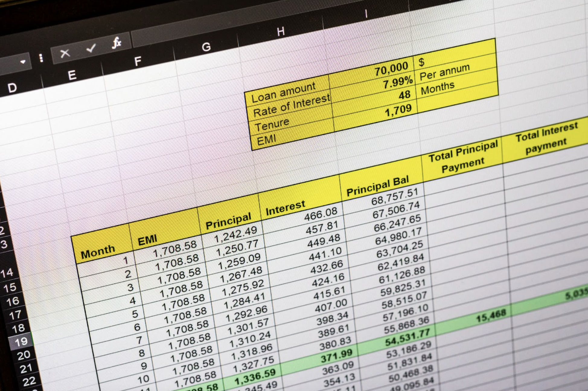
Task: Select column header G
Action: coord(206,47)
